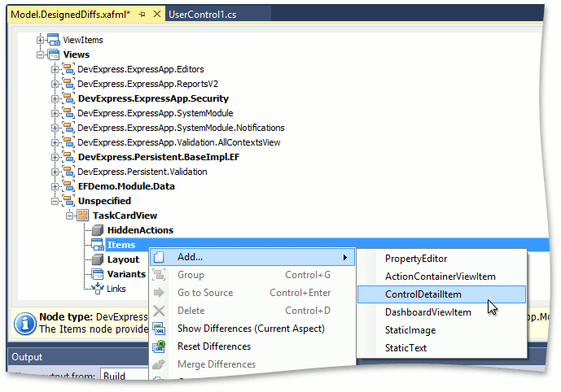Select the TaskCardView tree node

[x=125, y=216]
